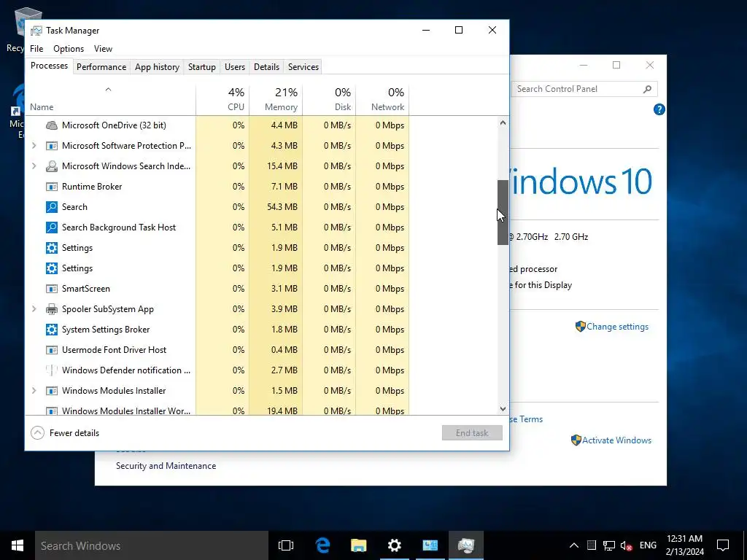Viewport: 747px width, 560px height.
Task: Sort by the Memory column header
Action: pyautogui.click(x=276, y=99)
